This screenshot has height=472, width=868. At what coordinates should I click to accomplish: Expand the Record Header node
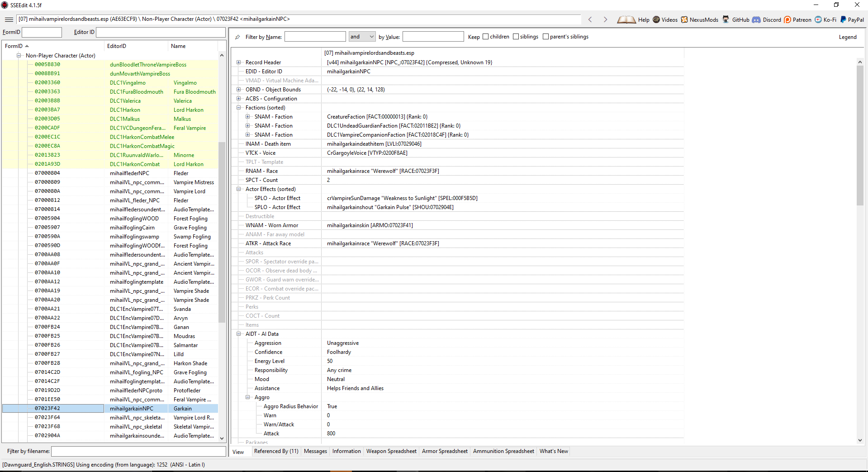click(239, 62)
